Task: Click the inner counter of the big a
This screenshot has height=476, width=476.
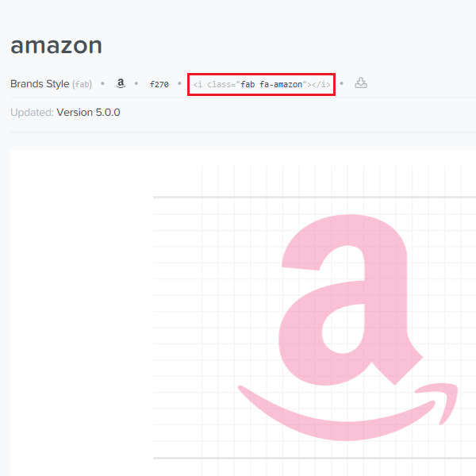Action: 344,328
